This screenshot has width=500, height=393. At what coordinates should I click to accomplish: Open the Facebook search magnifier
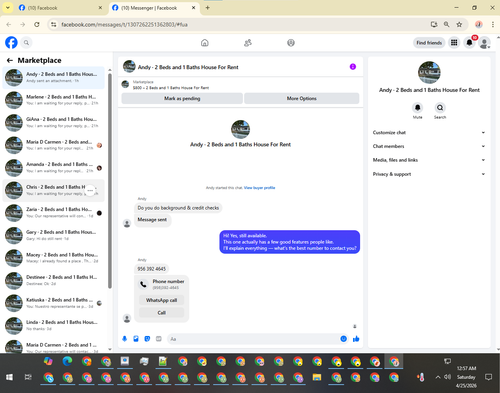coord(26,43)
